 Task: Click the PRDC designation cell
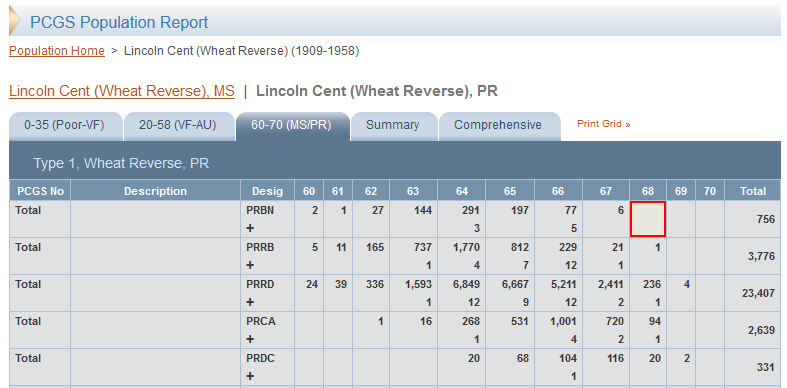tap(268, 367)
